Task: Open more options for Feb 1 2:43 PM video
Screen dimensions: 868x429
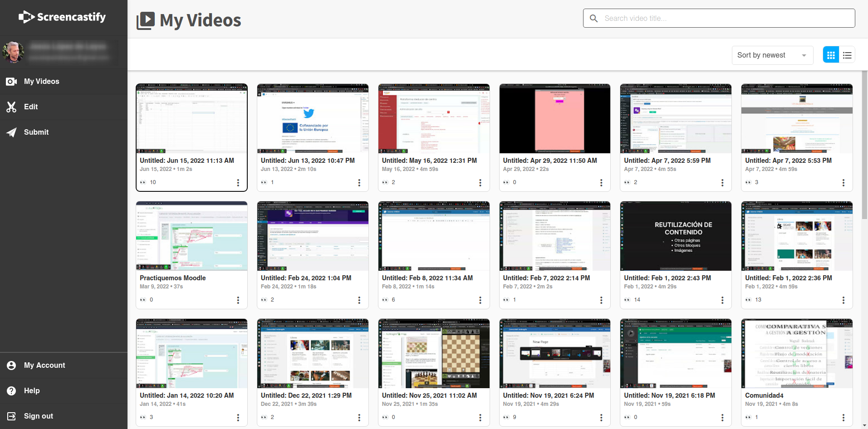Action: coord(723,300)
